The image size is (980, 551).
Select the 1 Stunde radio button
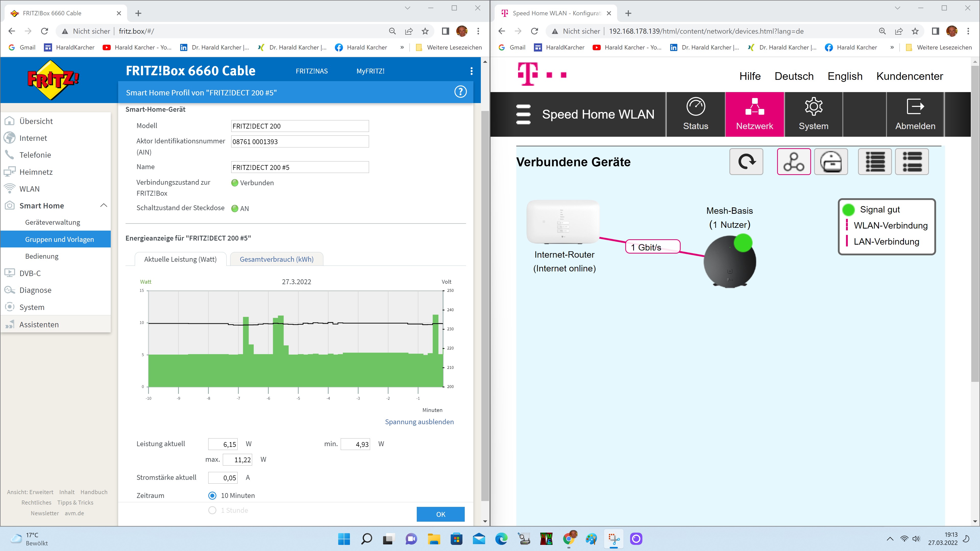click(212, 510)
